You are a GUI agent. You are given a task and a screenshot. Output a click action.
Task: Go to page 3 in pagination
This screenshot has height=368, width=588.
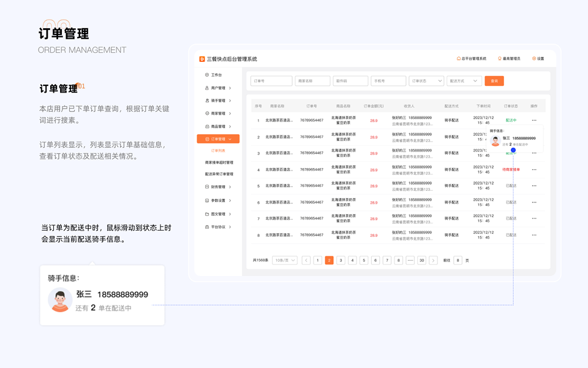click(341, 260)
